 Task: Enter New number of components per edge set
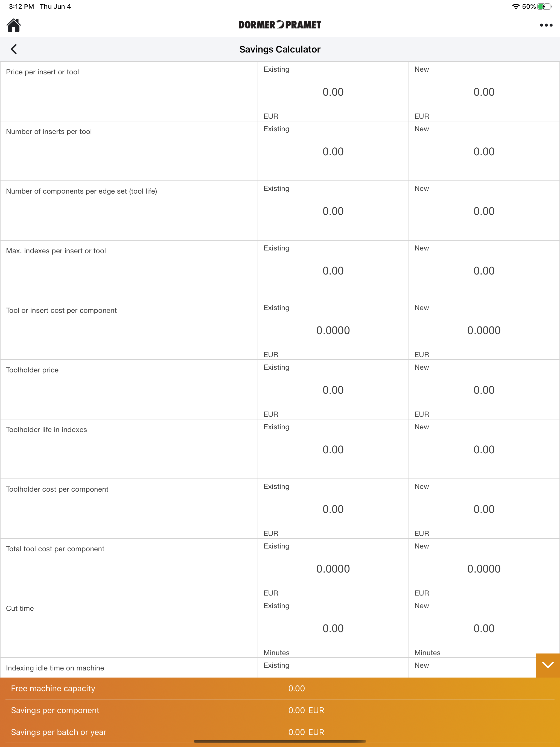point(484,211)
